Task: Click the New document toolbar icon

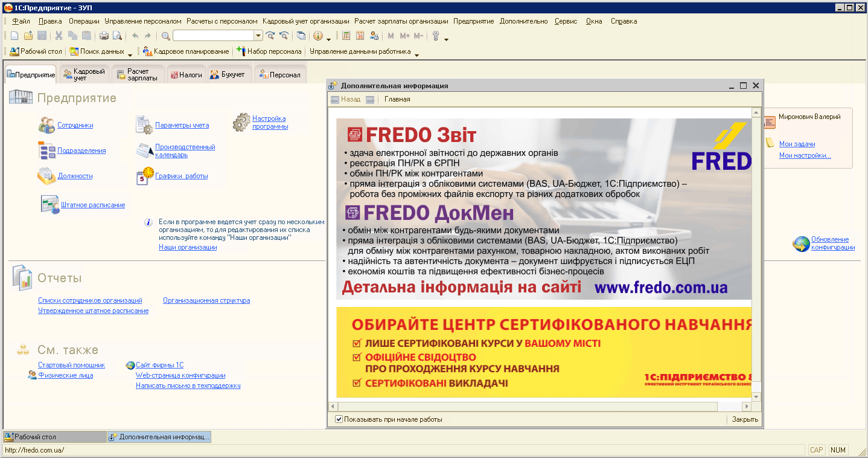Action: coord(14,36)
